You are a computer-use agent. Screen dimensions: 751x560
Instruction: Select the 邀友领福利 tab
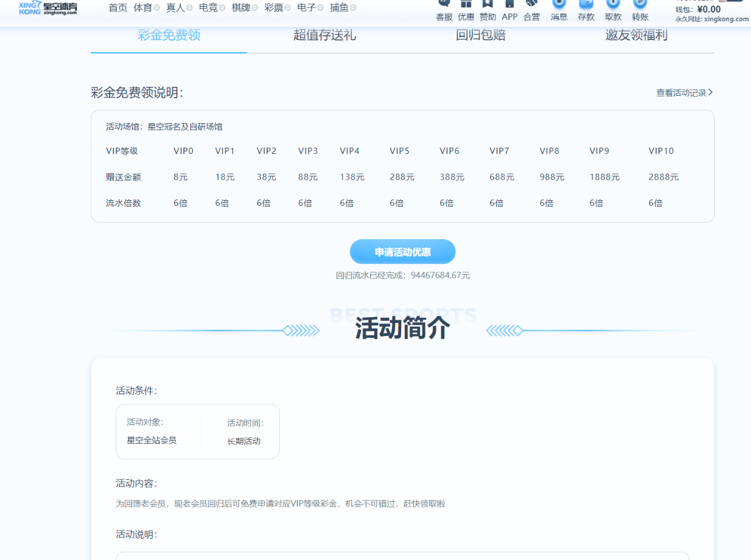[x=636, y=36]
